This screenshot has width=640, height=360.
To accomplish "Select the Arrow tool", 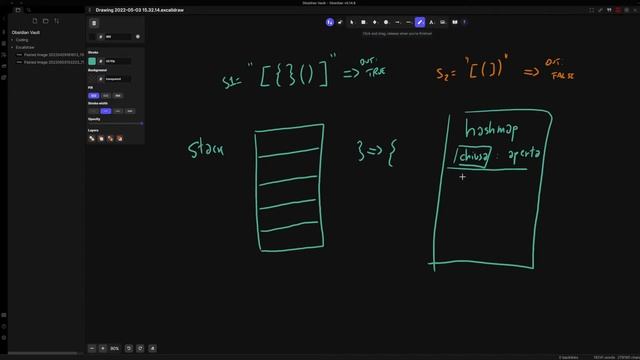I will [397, 22].
